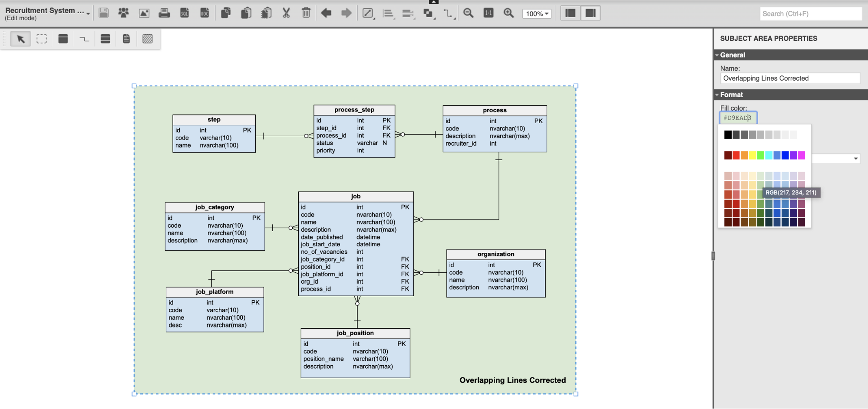This screenshot has width=868, height=409.
Task: Collapse the General section header
Action: pos(791,55)
